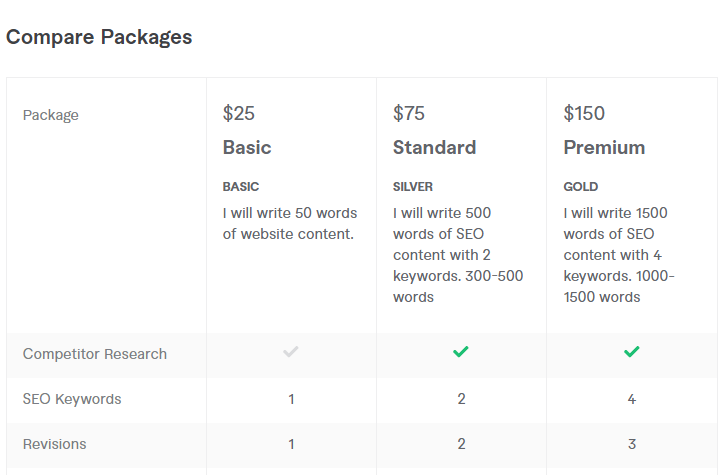This screenshot has height=475, width=727.
Task: Click the Premium SEO Keywords value 4
Action: tap(631, 399)
